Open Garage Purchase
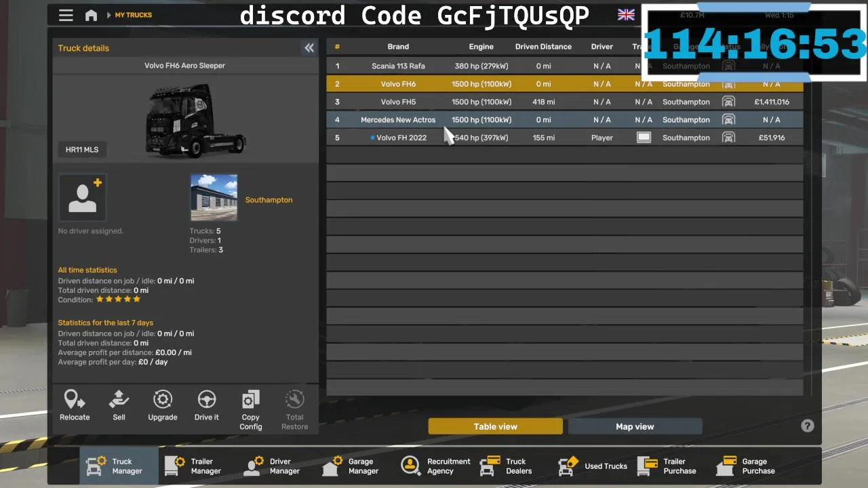868x488 pixels. tap(749, 466)
